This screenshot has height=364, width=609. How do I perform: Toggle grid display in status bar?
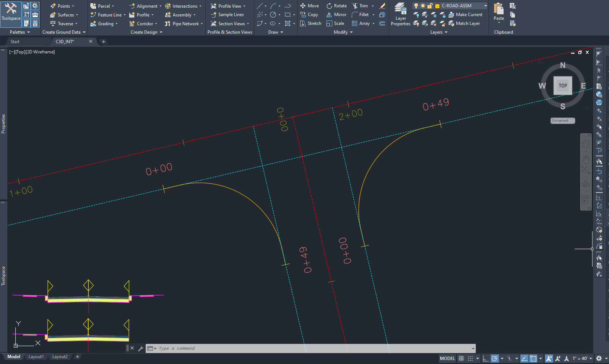[462, 359]
